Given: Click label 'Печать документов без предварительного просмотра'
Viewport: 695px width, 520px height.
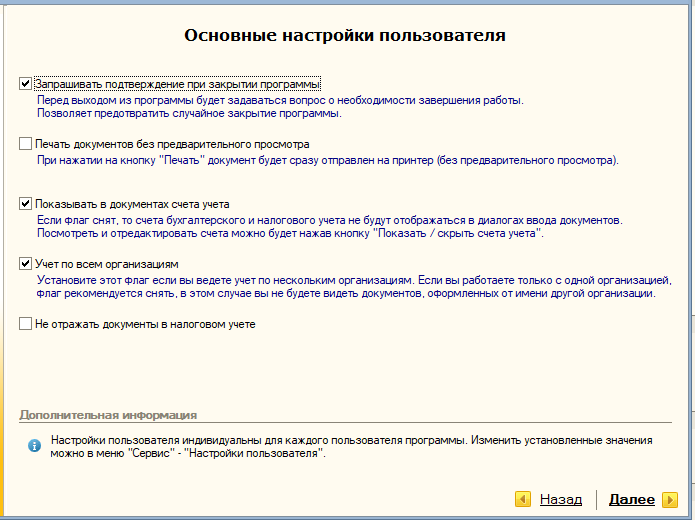Looking at the screenshot, I should (x=172, y=144).
